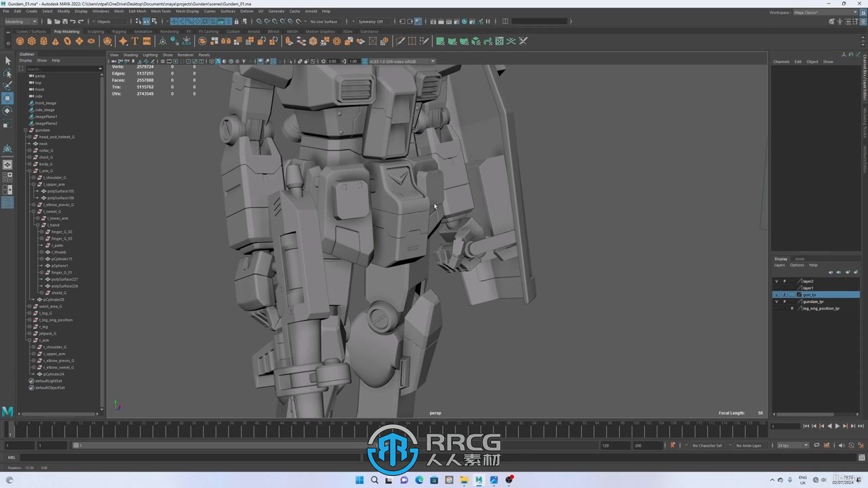Image resolution: width=868 pixels, height=488 pixels.
Task: Go to start of playback range
Action: coord(806,426)
